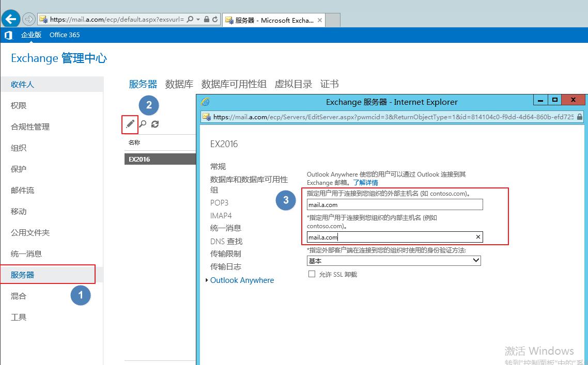Click the search magnifier in address bar
Image resolution: width=588 pixels, height=365 pixels.
(x=190, y=19)
